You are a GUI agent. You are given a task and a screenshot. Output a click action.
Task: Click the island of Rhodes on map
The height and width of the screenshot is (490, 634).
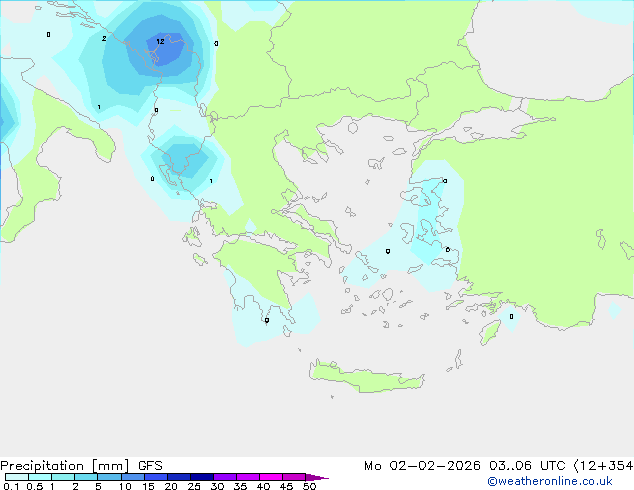490,332
